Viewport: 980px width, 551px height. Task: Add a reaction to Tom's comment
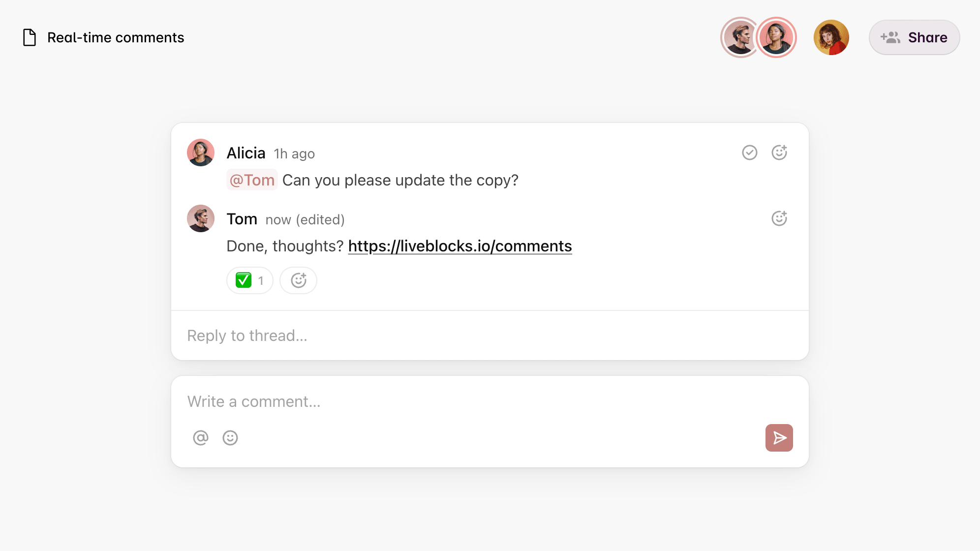(779, 218)
